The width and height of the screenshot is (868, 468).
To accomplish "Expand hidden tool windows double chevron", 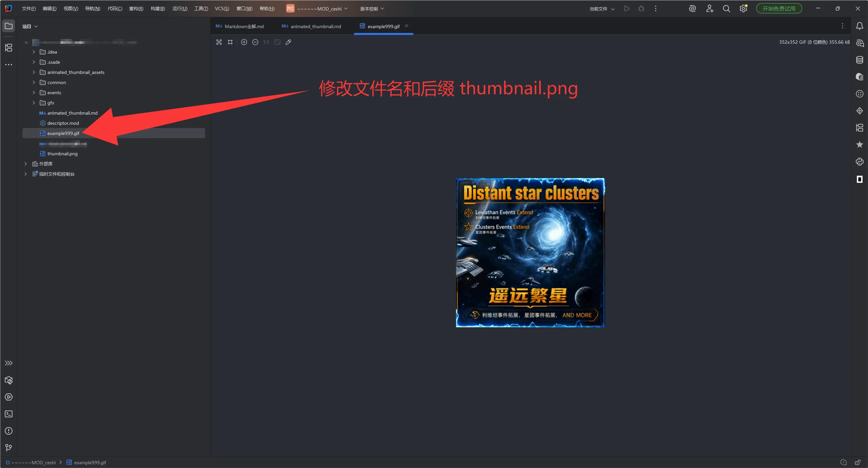I will click(x=9, y=363).
